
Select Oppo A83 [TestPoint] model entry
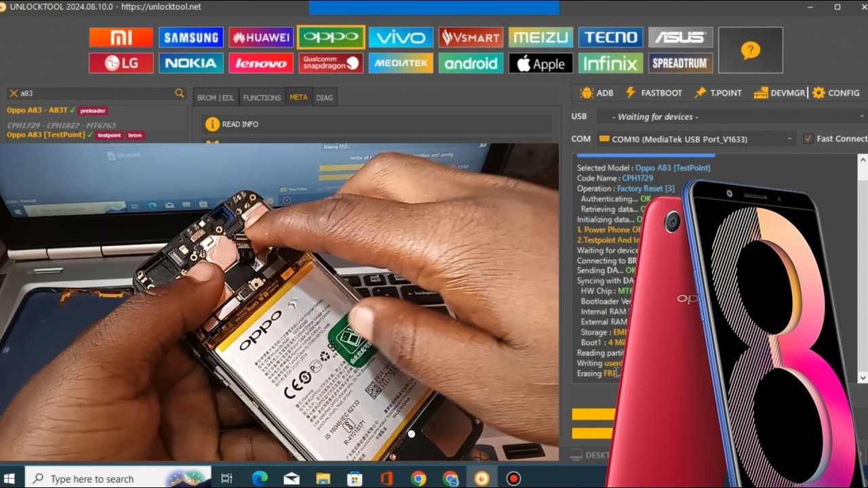pos(75,135)
